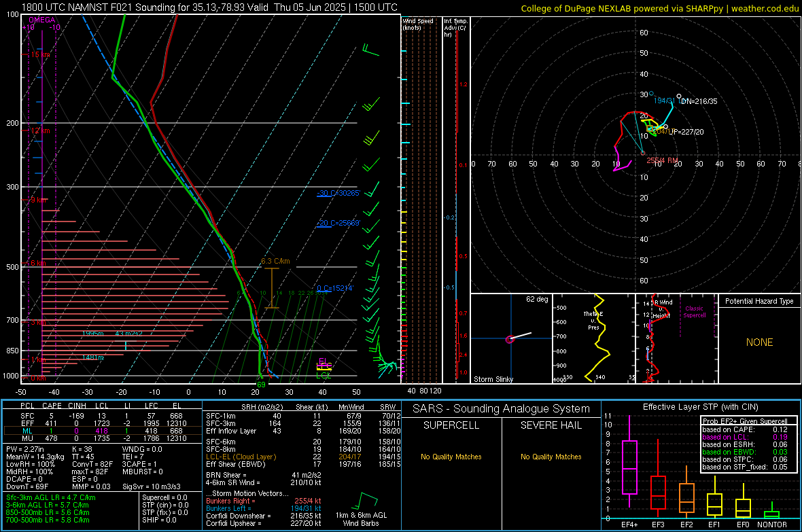Click the Eff Inflow Layer row
The width and height of the screenshot is (802, 532).
[x=303, y=431]
